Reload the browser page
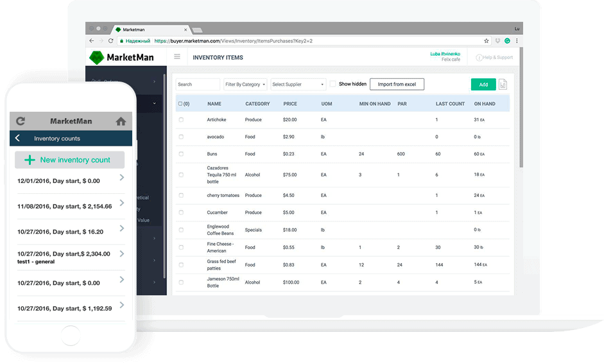 point(111,40)
